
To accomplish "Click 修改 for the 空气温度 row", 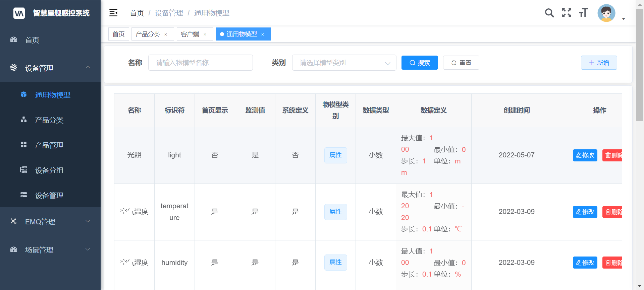I will pyautogui.click(x=585, y=212).
